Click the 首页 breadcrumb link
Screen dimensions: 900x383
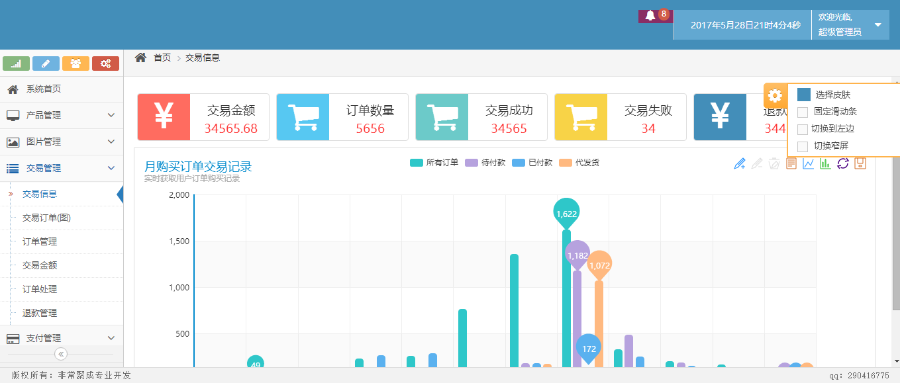pos(162,58)
